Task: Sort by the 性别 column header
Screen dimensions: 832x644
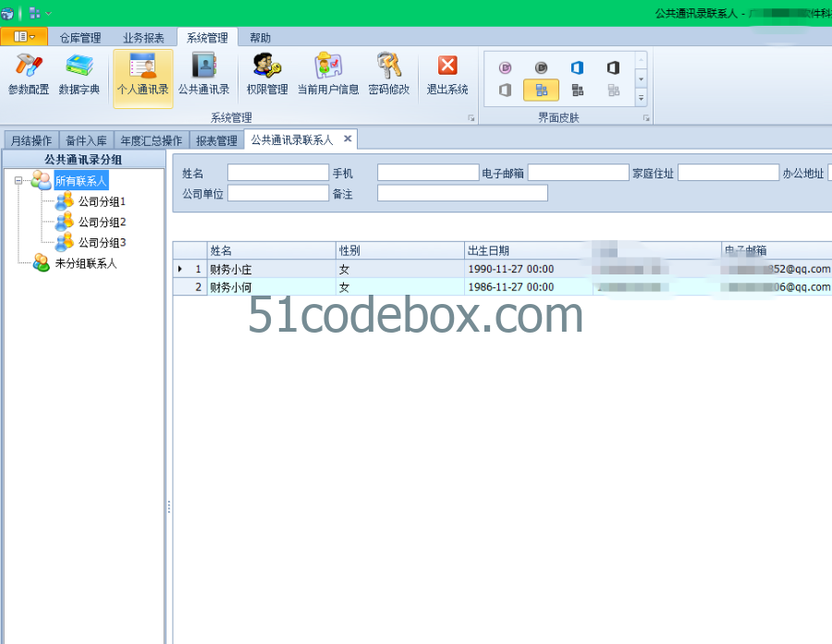Action: click(400, 250)
